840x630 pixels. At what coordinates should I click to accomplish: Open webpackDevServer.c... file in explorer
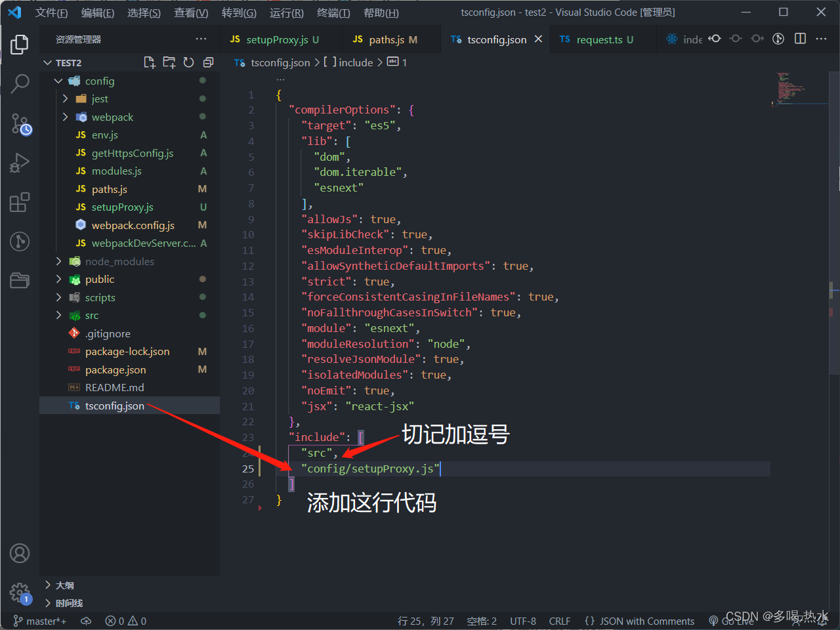[130, 243]
